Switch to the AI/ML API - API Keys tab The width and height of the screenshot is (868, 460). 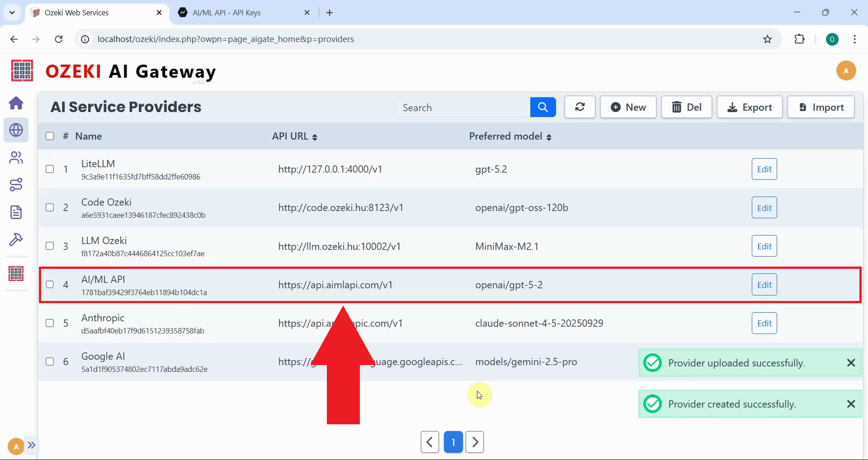[x=226, y=13]
